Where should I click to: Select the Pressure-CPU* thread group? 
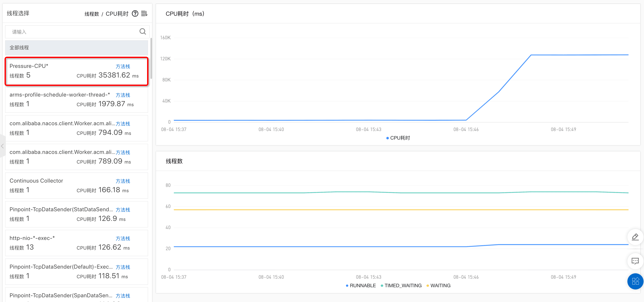pos(63,71)
